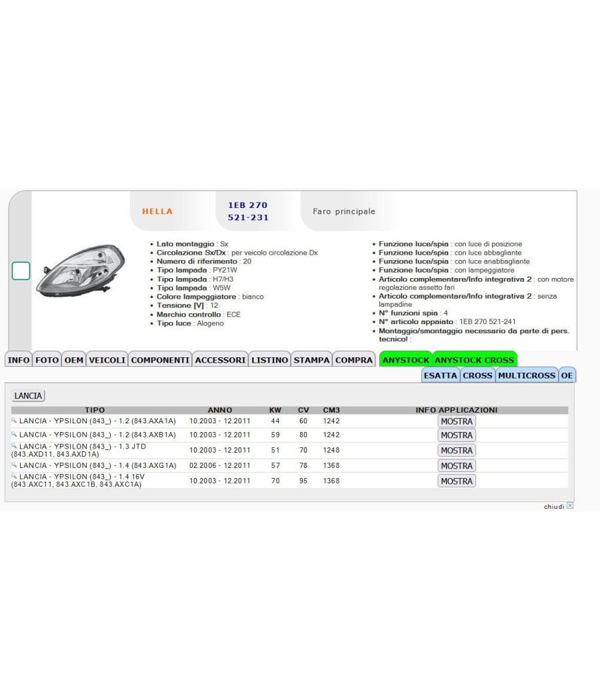
Task: Click the CM3 column header
Action: click(x=331, y=410)
